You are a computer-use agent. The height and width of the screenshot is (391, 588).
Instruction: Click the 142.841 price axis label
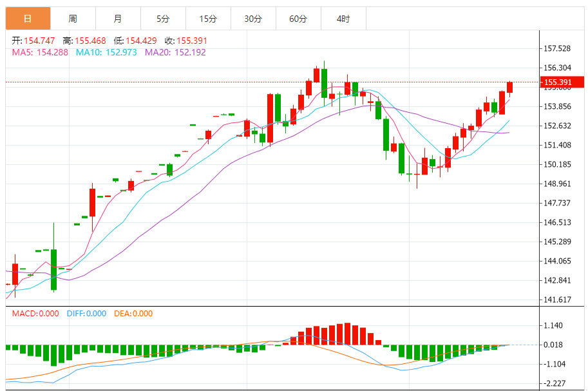point(557,280)
